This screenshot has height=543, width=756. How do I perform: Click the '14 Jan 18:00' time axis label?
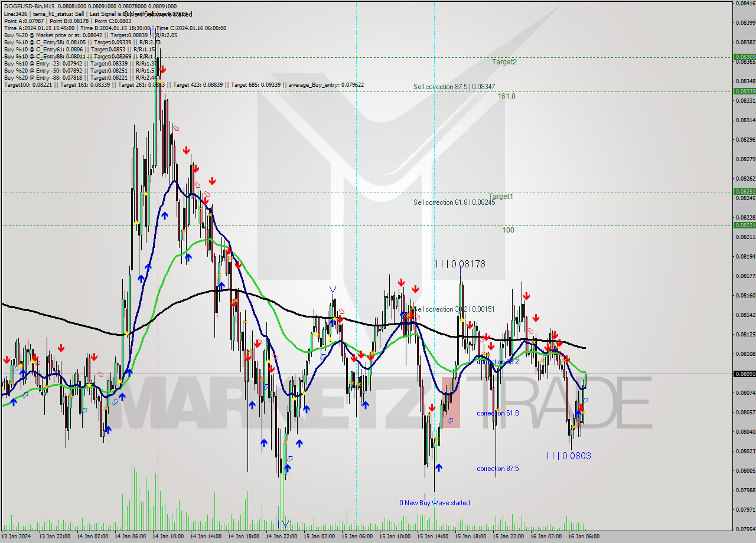click(243, 537)
